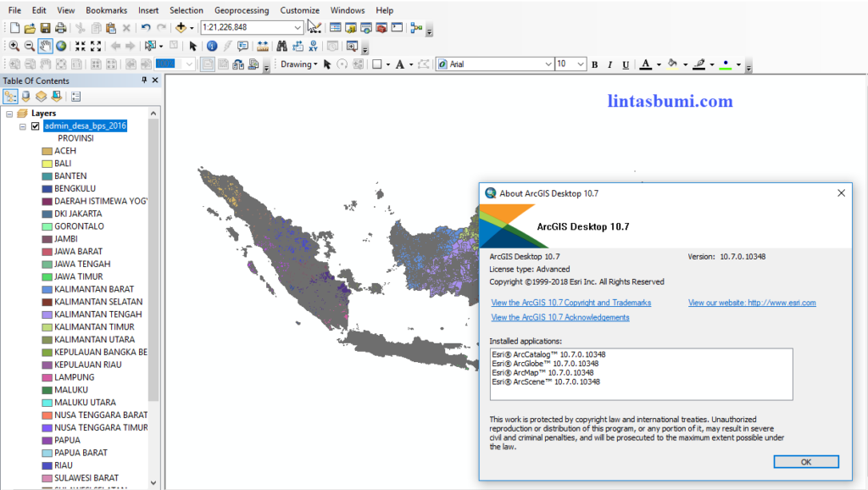Open the map scale dropdown

[298, 27]
